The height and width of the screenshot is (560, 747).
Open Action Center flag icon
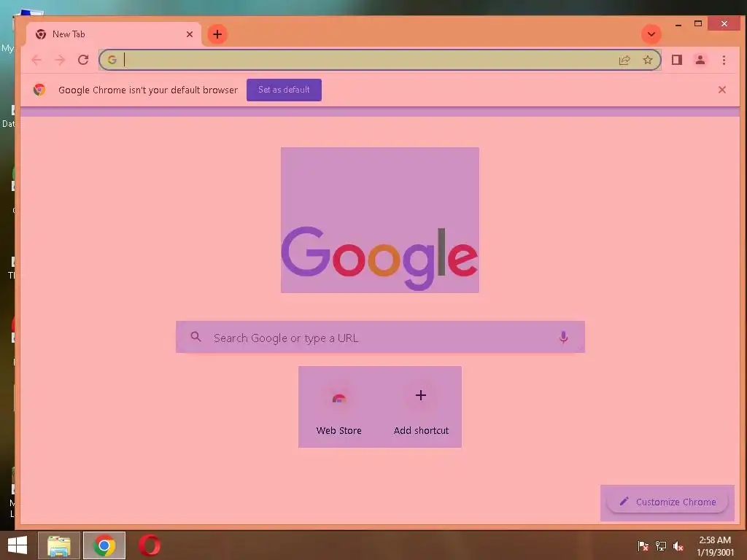tap(643, 546)
